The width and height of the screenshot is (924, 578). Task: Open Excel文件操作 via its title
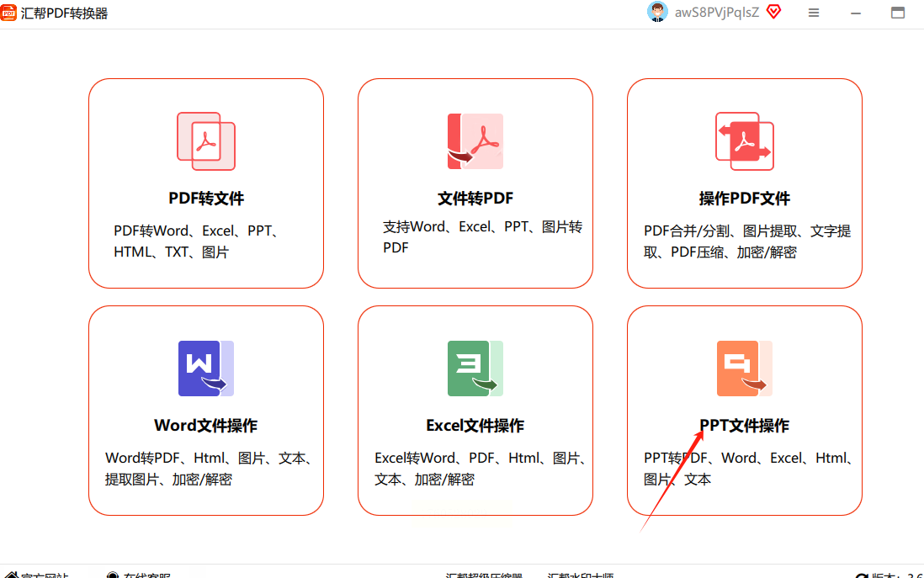pyautogui.click(x=475, y=426)
